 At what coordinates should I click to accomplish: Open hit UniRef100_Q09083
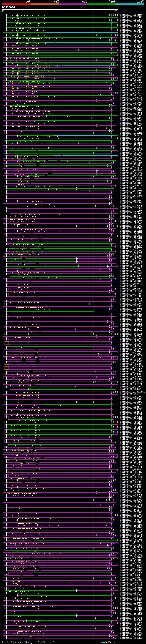[x=131, y=35]
